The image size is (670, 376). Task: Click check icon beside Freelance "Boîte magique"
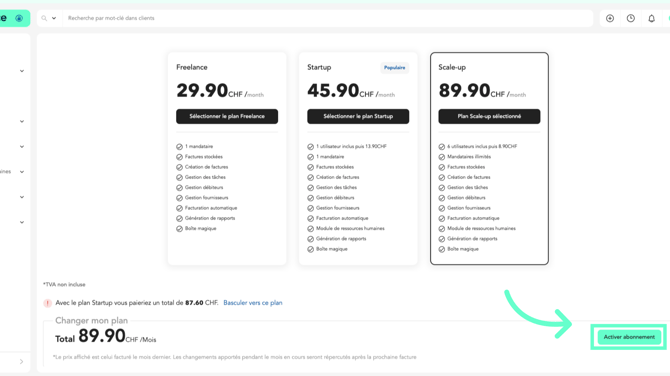(179, 229)
